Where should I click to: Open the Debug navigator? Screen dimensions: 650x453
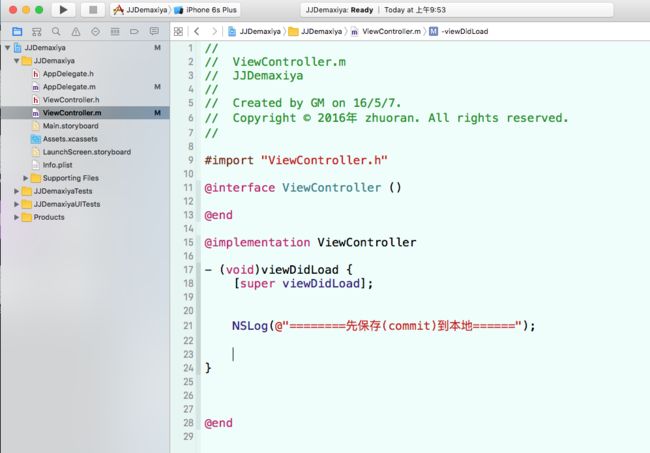(115, 31)
